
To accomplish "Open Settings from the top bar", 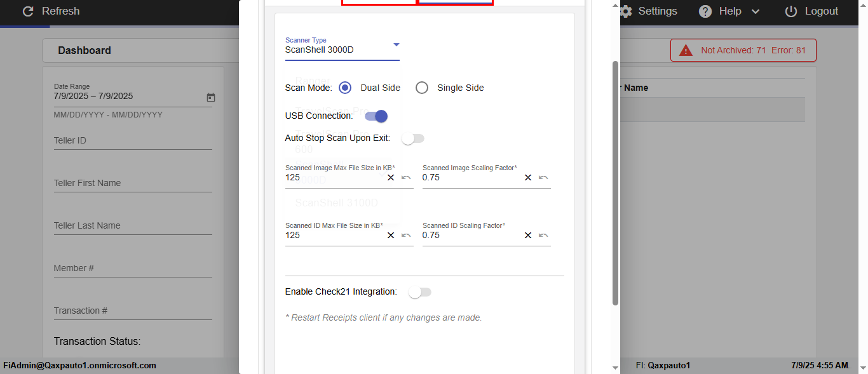I will click(649, 11).
